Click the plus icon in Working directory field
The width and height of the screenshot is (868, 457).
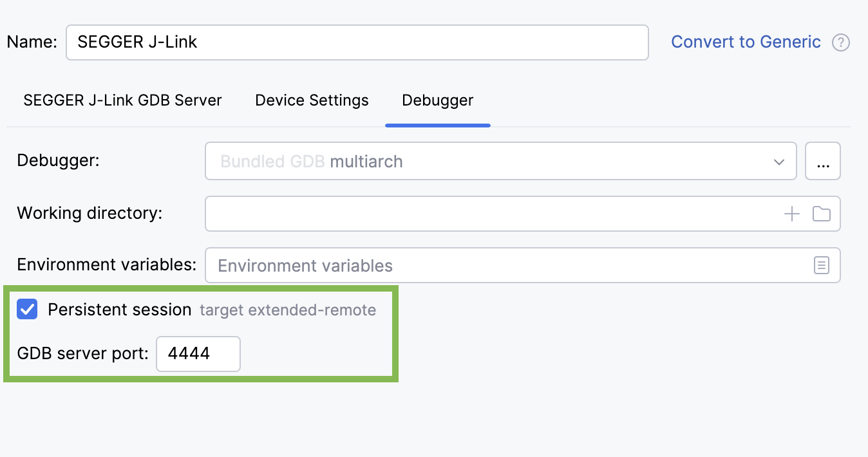791,214
